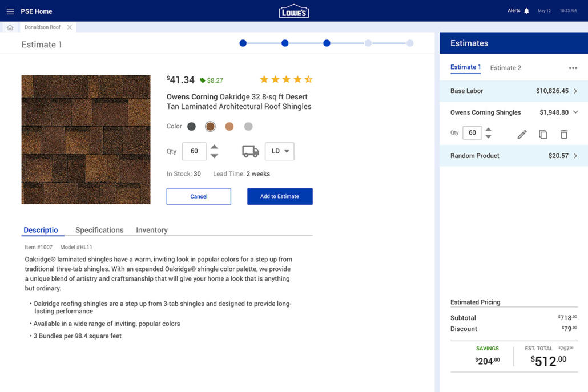The height and width of the screenshot is (392, 588).
Task: Go to the home tab icon
Action: [10, 27]
